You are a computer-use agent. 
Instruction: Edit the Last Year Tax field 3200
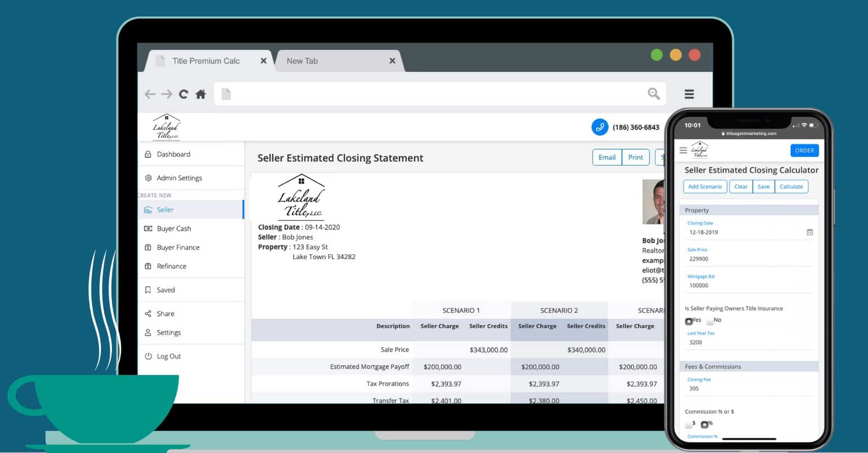(749, 342)
